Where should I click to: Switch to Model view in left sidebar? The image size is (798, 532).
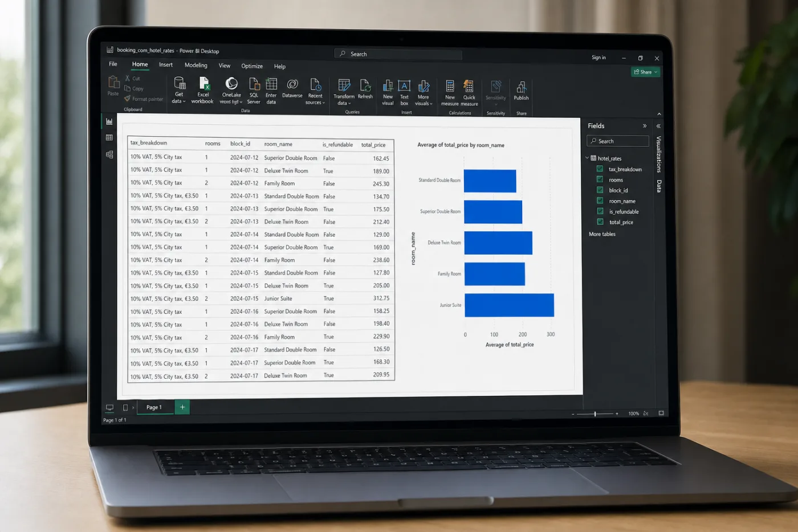click(x=109, y=154)
